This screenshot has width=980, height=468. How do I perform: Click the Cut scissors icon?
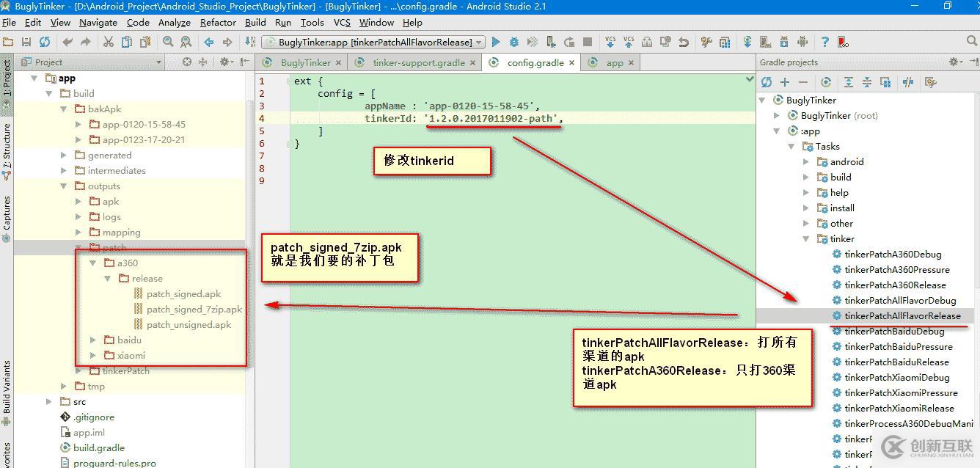(108, 42)
